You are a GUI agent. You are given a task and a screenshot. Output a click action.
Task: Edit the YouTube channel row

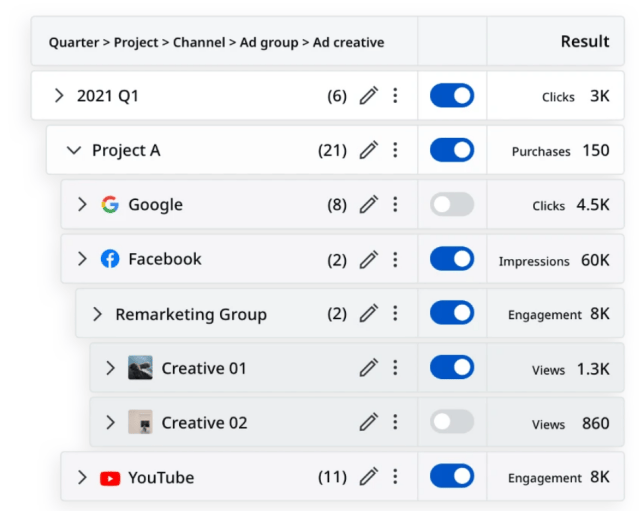click(369, 476)
